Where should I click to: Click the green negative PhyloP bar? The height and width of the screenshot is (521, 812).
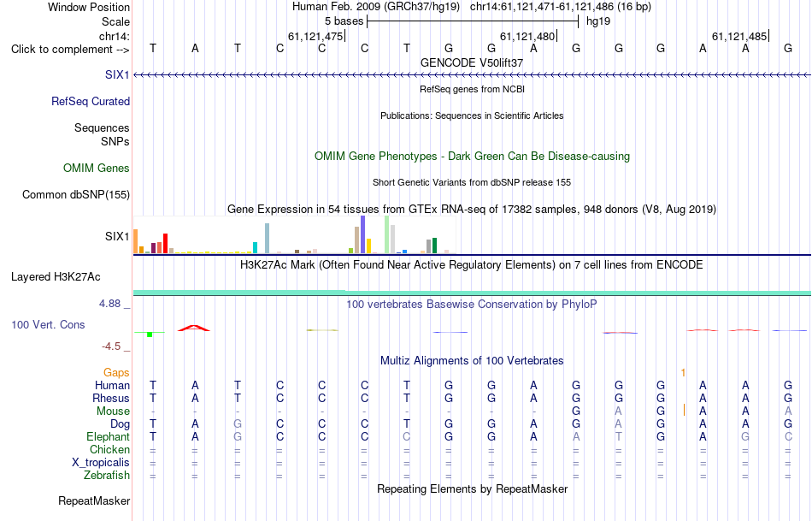[150, 335]
